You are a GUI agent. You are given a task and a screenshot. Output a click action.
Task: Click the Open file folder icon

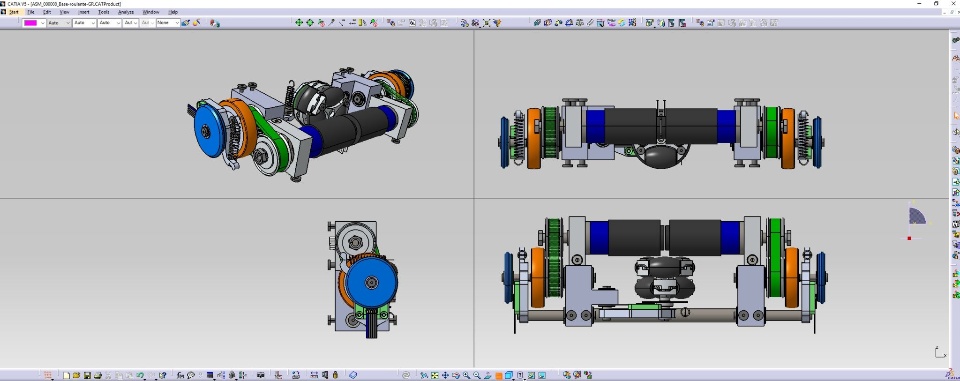pos(76,375)
